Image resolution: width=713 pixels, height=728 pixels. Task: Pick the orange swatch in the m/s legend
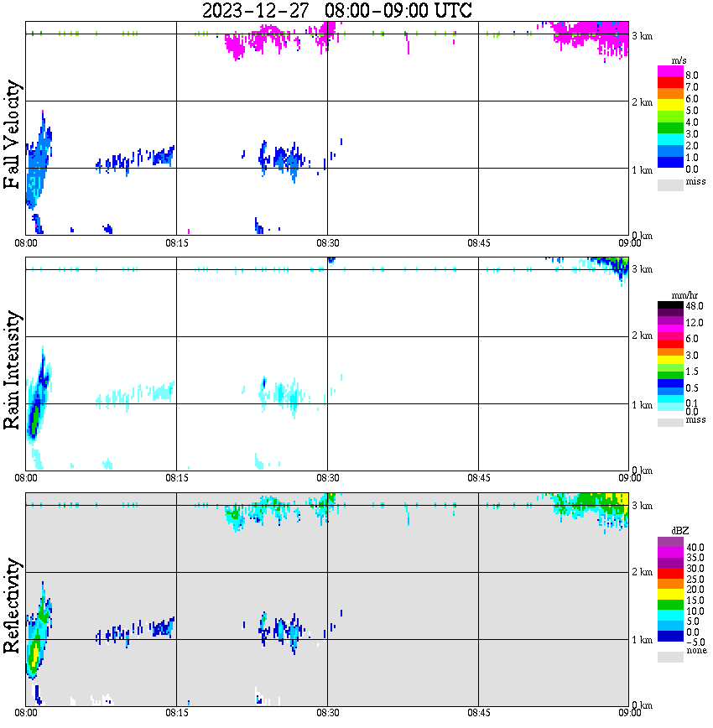(670, 94)
